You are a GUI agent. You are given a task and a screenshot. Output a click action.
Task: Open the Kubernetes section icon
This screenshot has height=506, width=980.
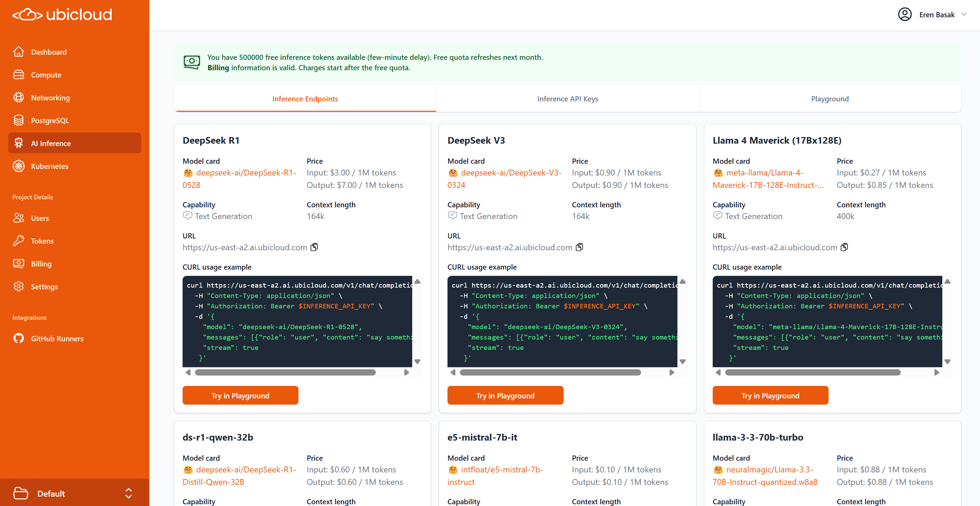point(18,166)
